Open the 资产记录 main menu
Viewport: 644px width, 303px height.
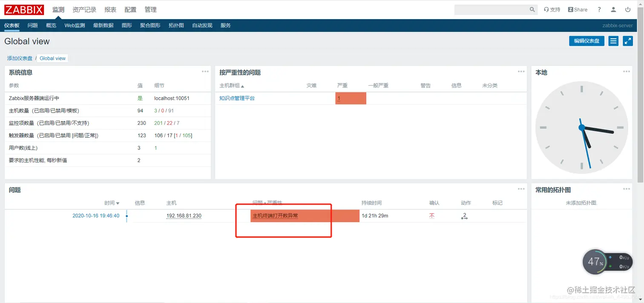pyautogui.click(x=84, y=9)
